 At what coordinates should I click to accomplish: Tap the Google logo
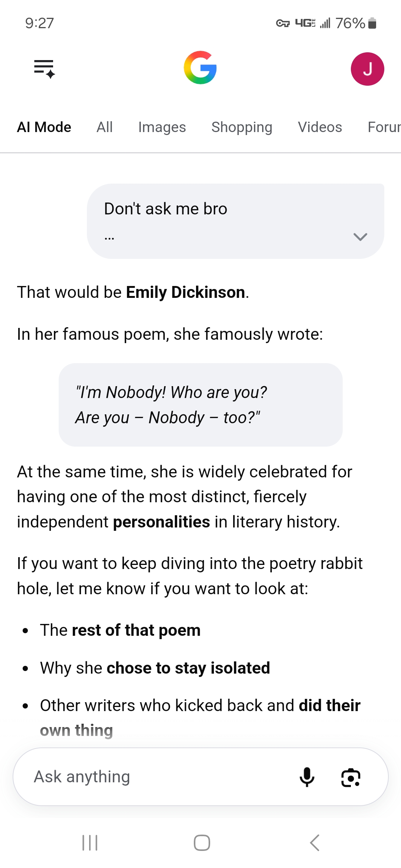tap(200, 68)
